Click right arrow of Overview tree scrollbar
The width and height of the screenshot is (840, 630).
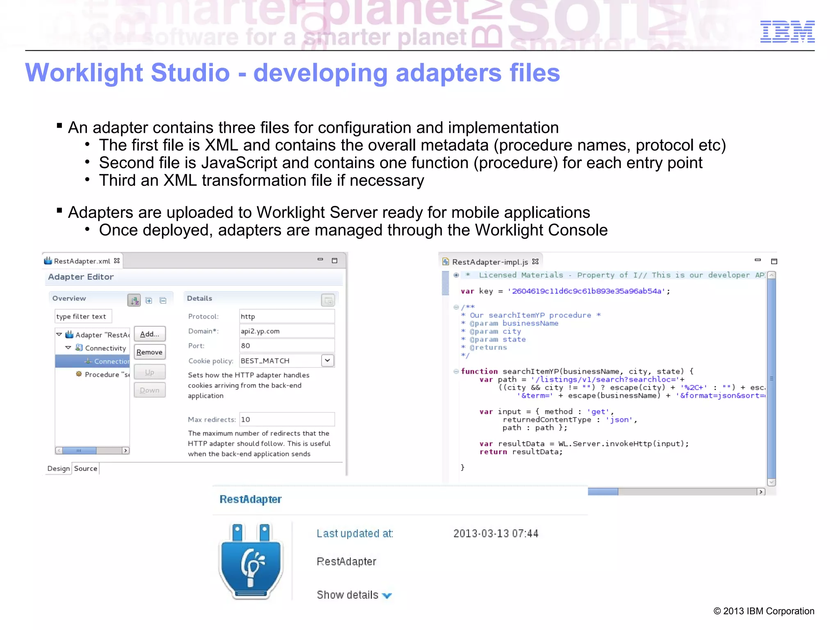[126, 450]
